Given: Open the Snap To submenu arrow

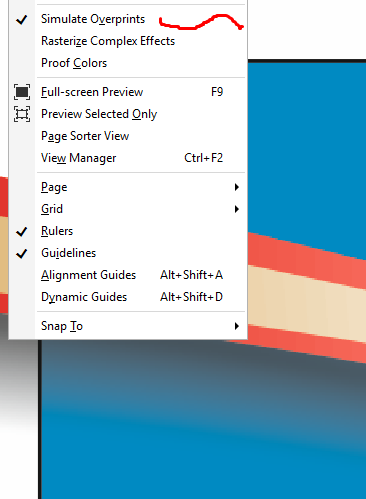Looking at the screenshot, I should tap(236, 326).
